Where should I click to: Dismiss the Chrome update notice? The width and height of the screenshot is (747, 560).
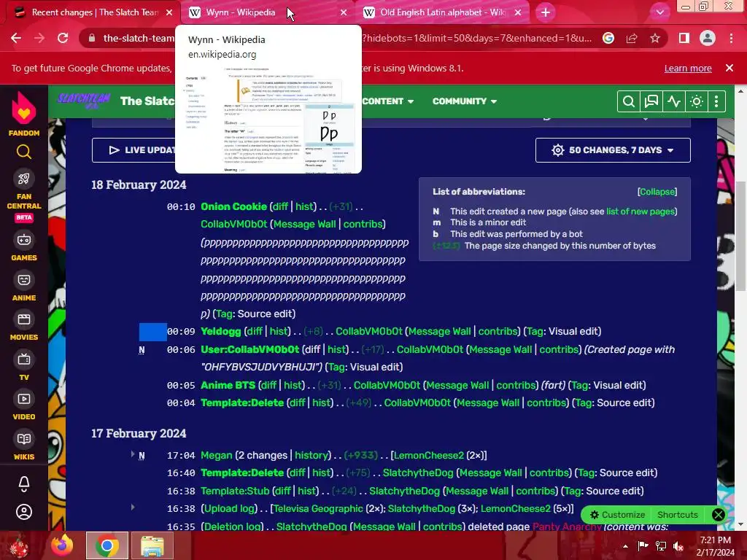729,68
